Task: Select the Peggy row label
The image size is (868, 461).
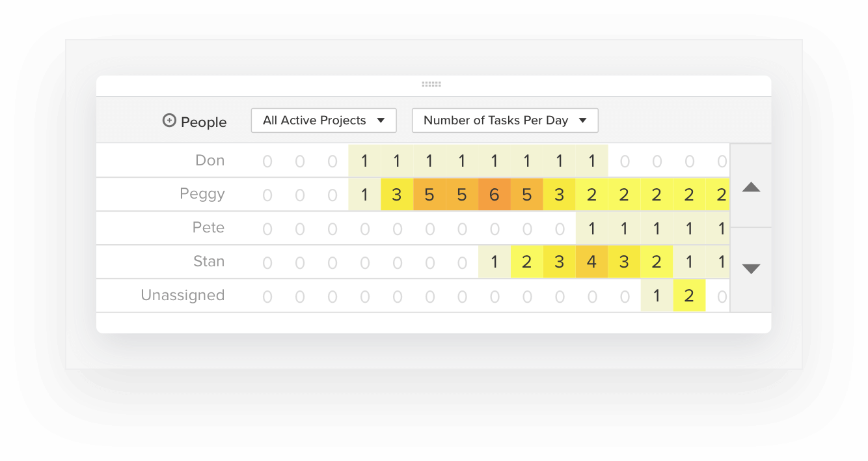Action: (202, 194)
